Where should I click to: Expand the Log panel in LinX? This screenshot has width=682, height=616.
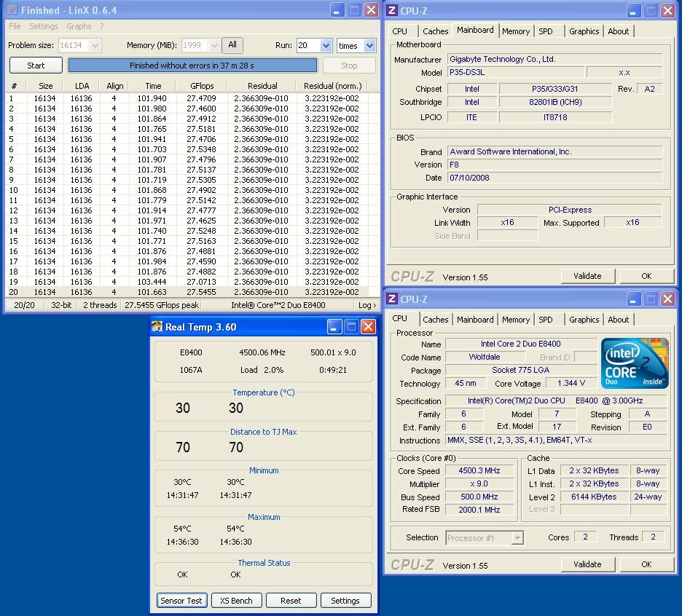click(367, 305)
